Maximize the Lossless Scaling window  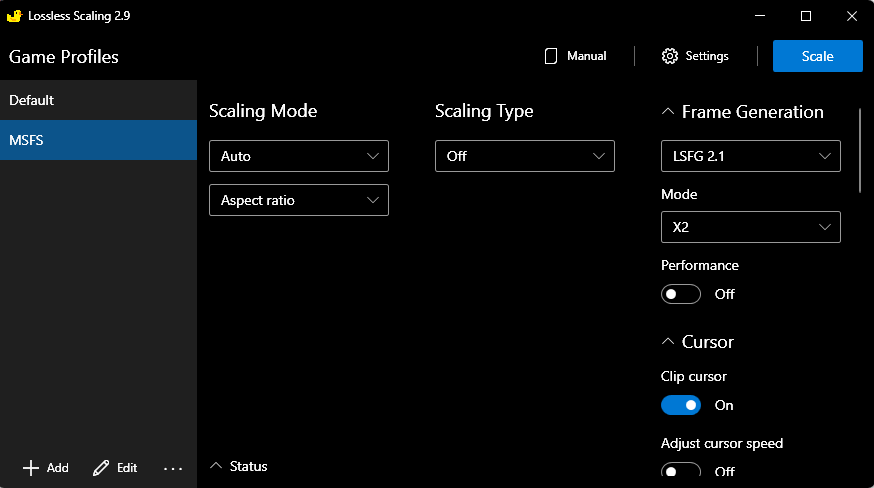tap(805, 16)
